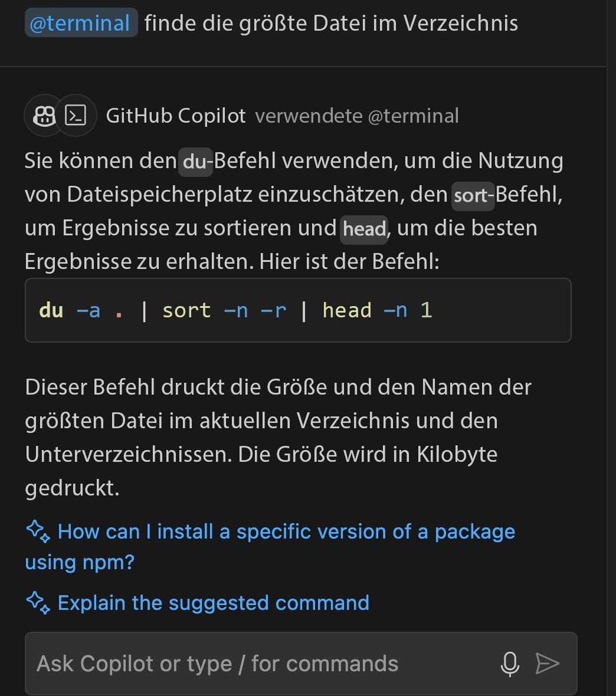
Task: Click the sparkle icon beside Explain the suggested command
Action: (38, 602)
